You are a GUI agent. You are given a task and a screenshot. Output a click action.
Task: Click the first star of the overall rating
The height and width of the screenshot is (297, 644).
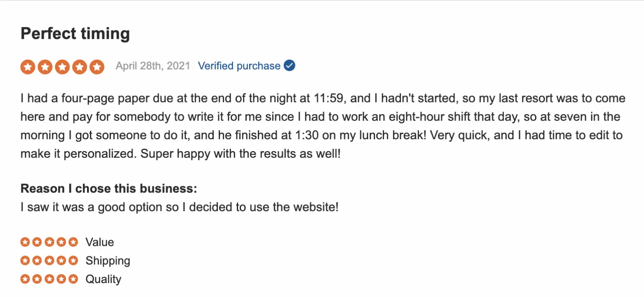click(28, 67)
